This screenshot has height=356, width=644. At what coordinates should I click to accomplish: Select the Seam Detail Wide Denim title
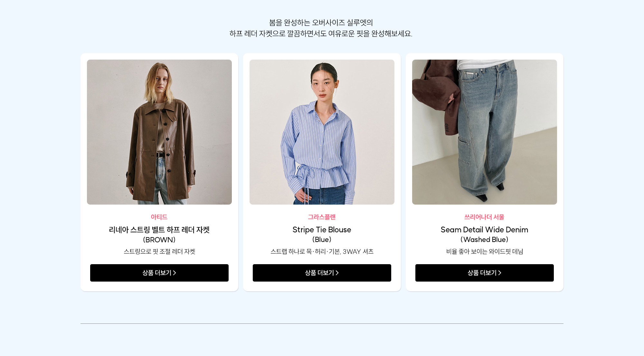click(484, 230)
